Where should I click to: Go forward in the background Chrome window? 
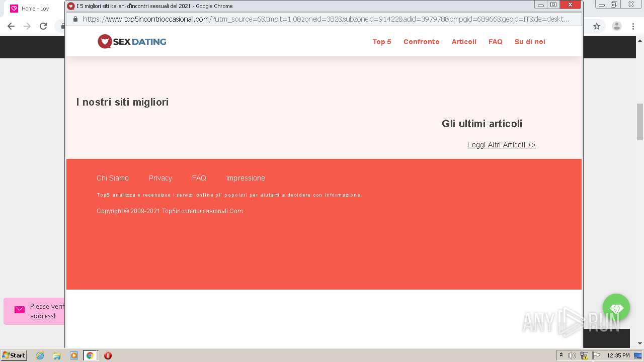(27, 26)
